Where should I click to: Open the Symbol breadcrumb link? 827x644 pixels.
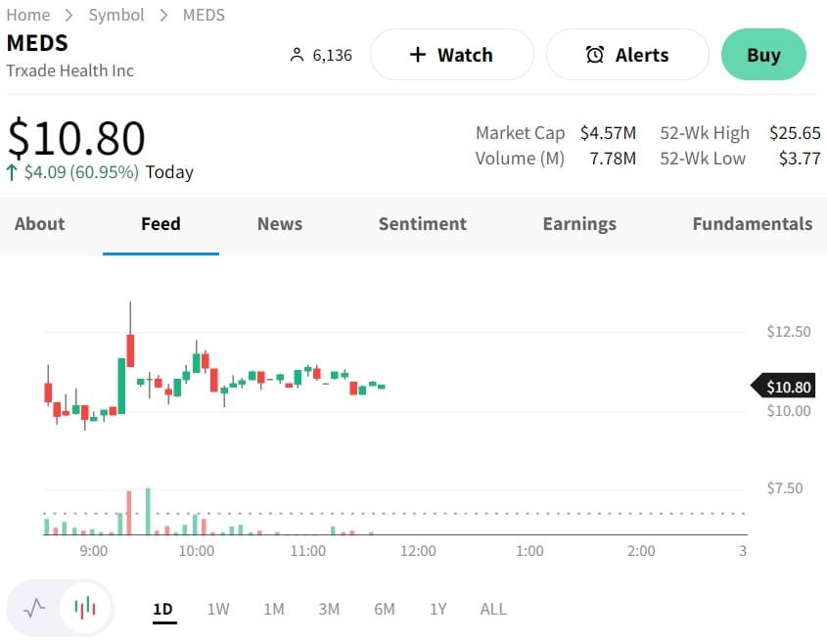(x=116, y=15)
